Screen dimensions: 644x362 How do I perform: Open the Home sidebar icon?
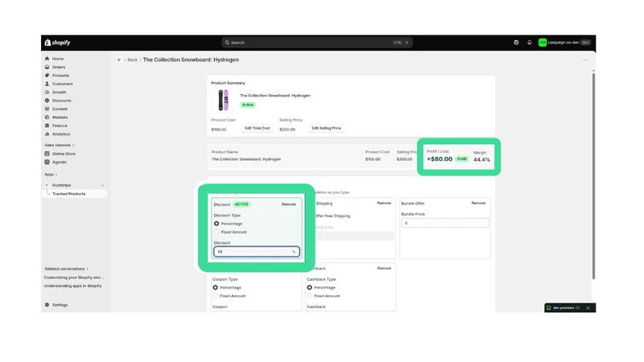click(47, 59)
